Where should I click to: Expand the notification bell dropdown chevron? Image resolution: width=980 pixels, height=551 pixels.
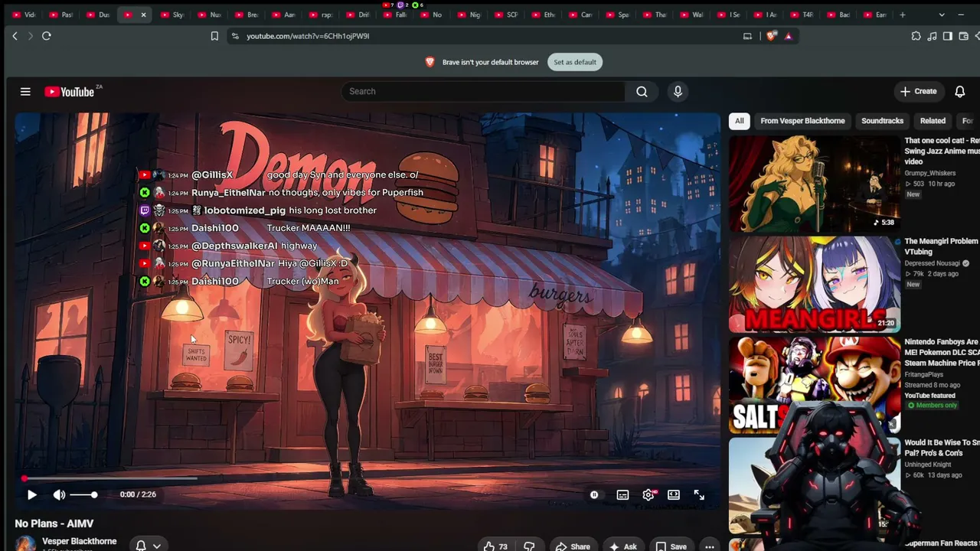(157, 546)
